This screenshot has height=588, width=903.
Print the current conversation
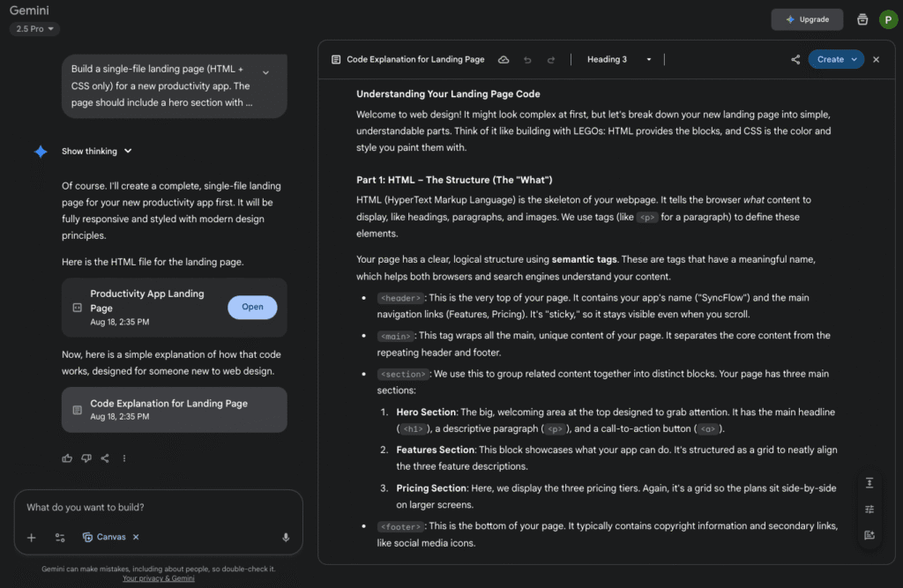coord(862,19)
